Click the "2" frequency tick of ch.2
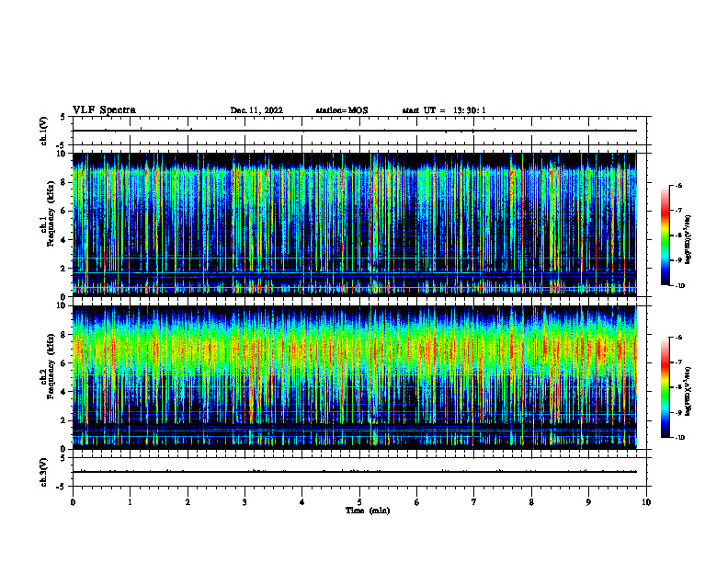 coord(63,420)
